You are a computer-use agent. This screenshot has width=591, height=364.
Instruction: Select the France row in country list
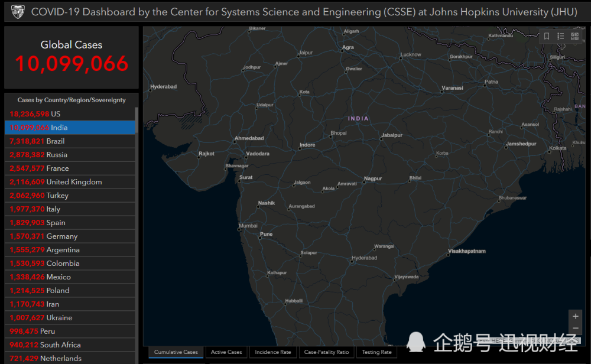tap(70, 168)
